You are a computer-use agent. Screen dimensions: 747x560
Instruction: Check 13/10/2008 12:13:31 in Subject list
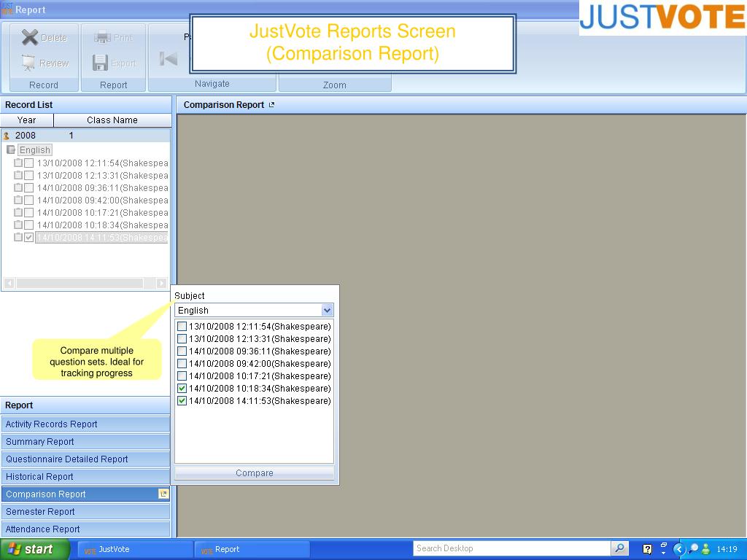point(182,339)
